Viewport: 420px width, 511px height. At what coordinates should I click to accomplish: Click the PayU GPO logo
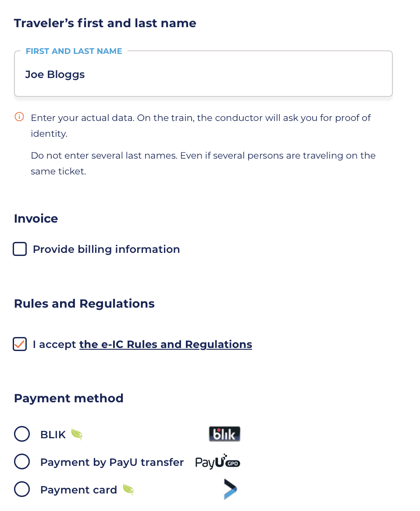[217, 461]
